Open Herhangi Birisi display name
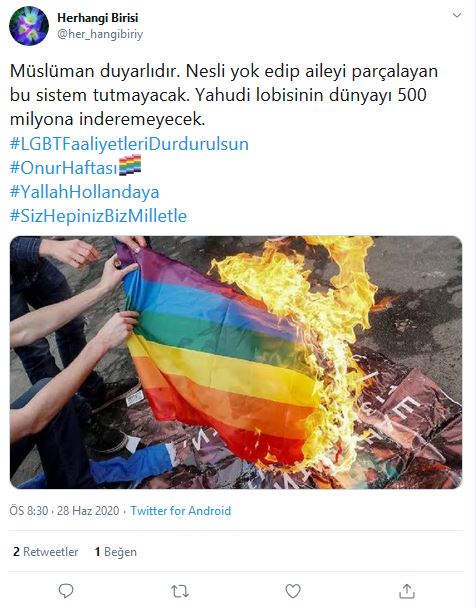 tap(97, 18)
